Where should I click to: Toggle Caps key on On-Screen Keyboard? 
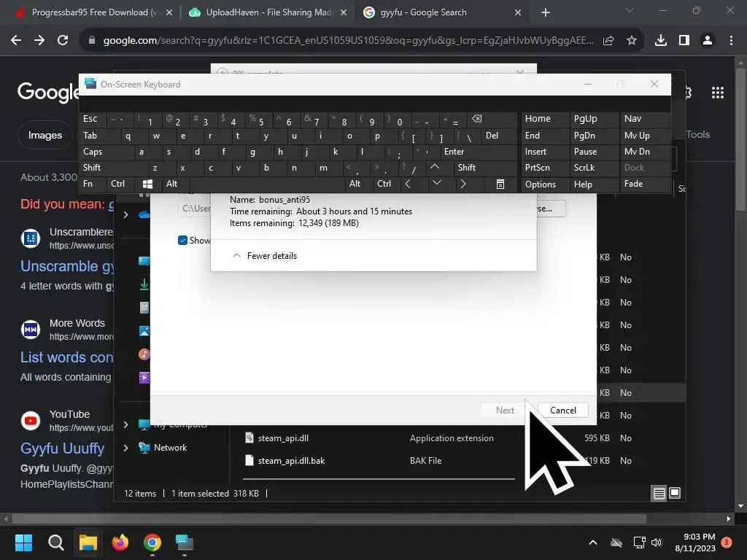[107, 152]
